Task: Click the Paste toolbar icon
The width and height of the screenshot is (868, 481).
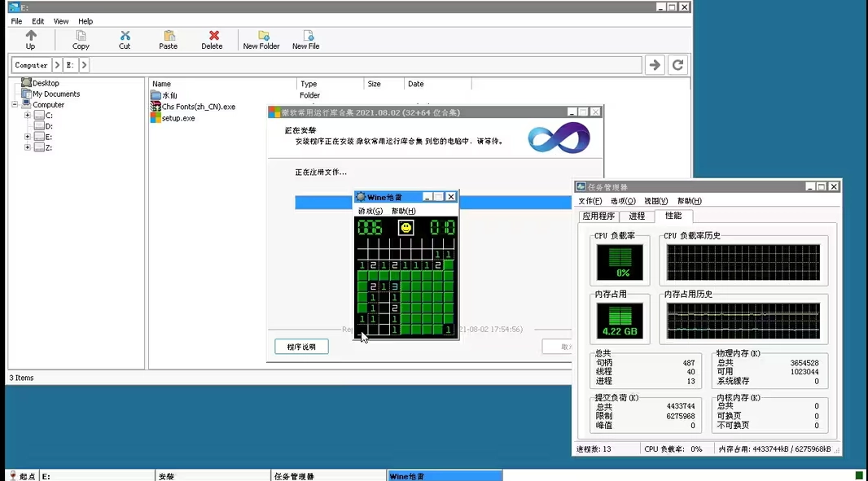Action: coord(169,36)
